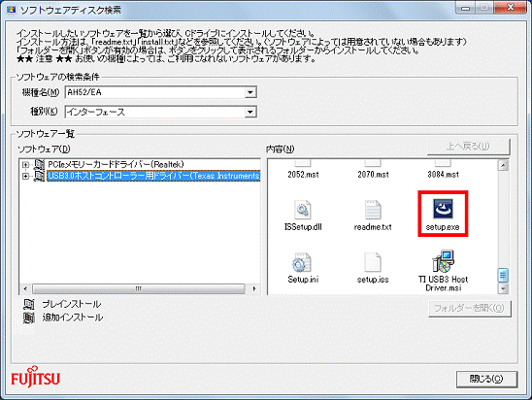Click the フォルダーを開く(O) button
Image resolution: width=532 pixels, height=400 pixels.
point(469,308)
